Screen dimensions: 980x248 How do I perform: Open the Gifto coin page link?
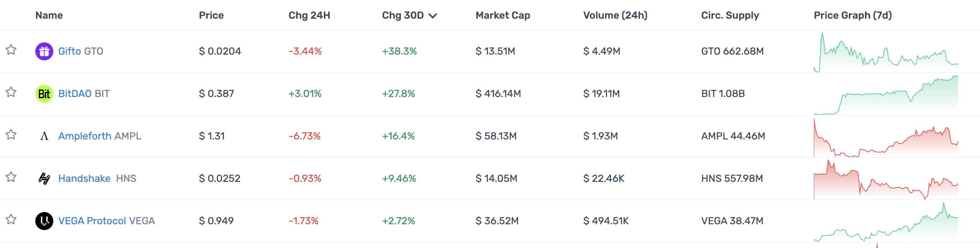tap(70, 51)
